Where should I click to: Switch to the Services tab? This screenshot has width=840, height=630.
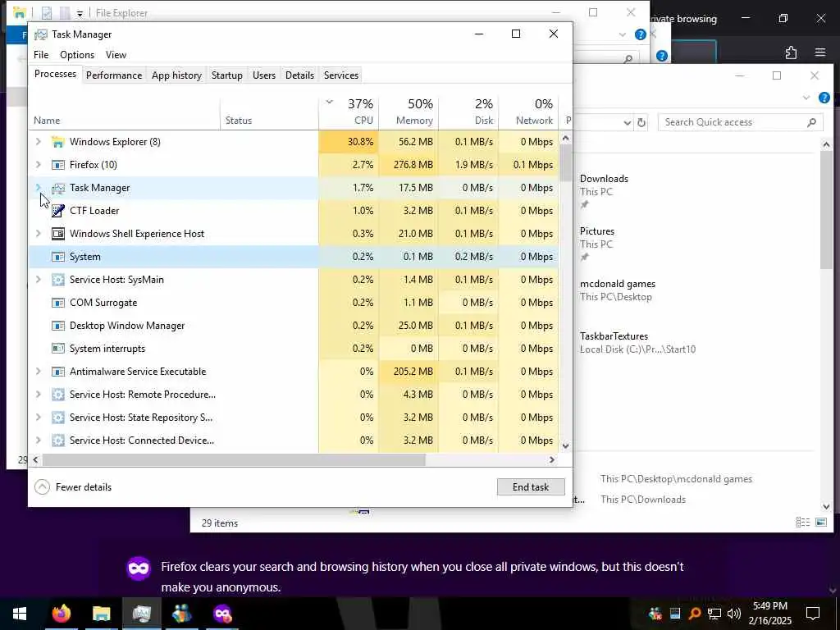[x=341, y=75]
